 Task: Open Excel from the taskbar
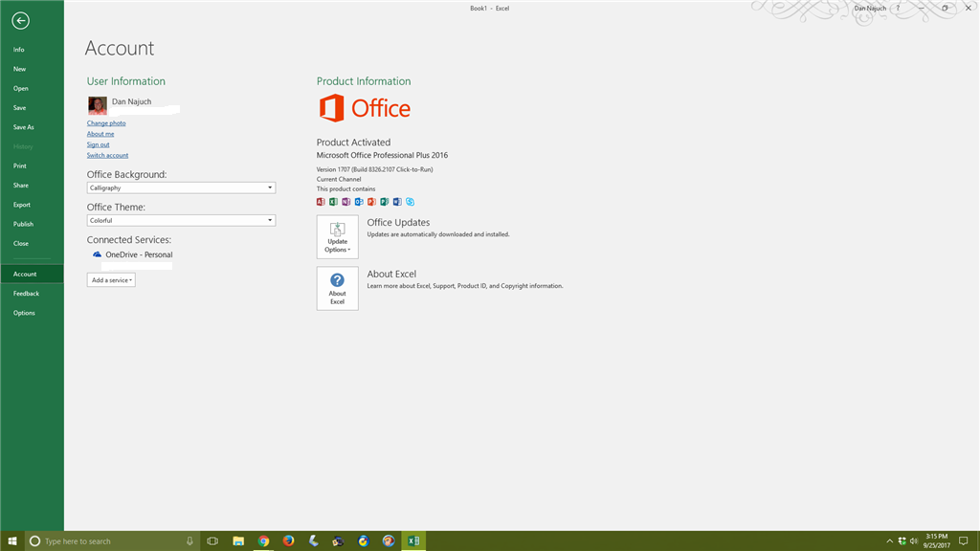click(413, 540)
